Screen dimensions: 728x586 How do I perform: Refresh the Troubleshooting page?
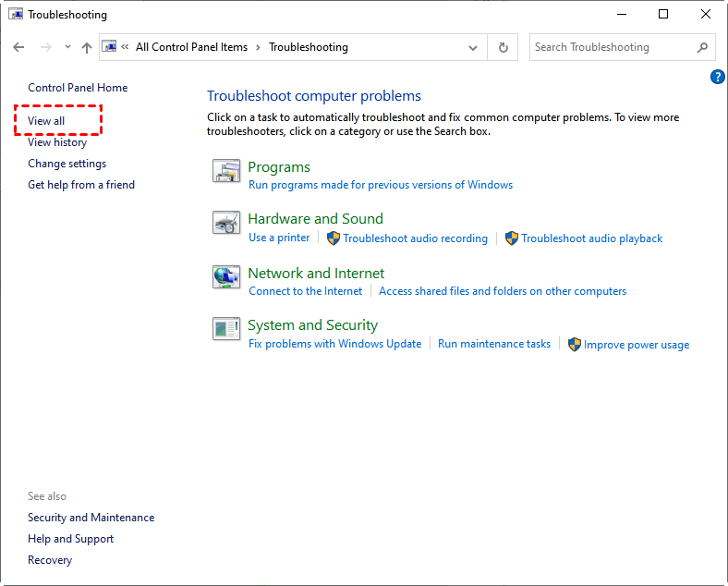[503, 47]
